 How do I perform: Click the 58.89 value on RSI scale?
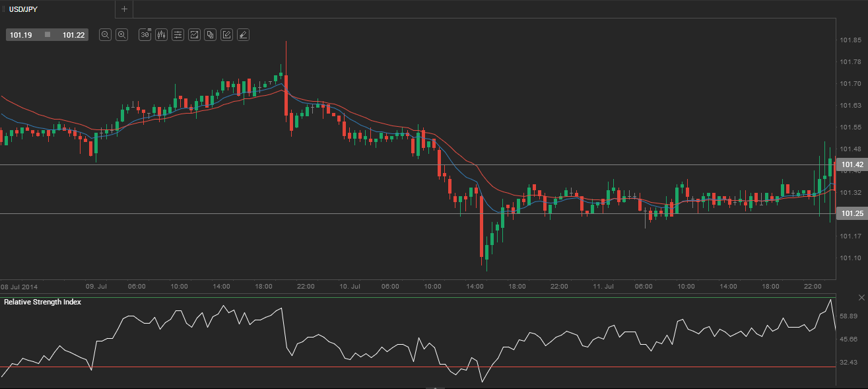tap(848, 316)
